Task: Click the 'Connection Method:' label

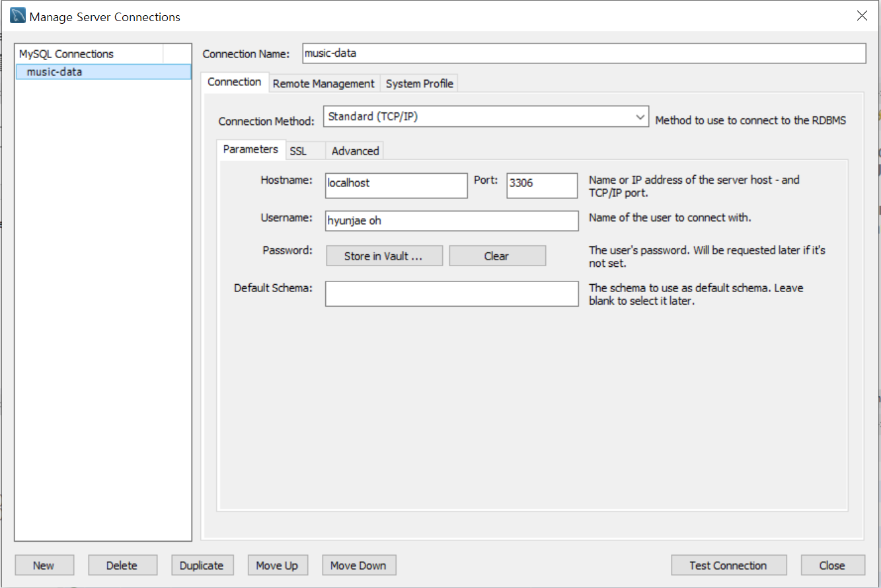Action: [x=266, y=122]
